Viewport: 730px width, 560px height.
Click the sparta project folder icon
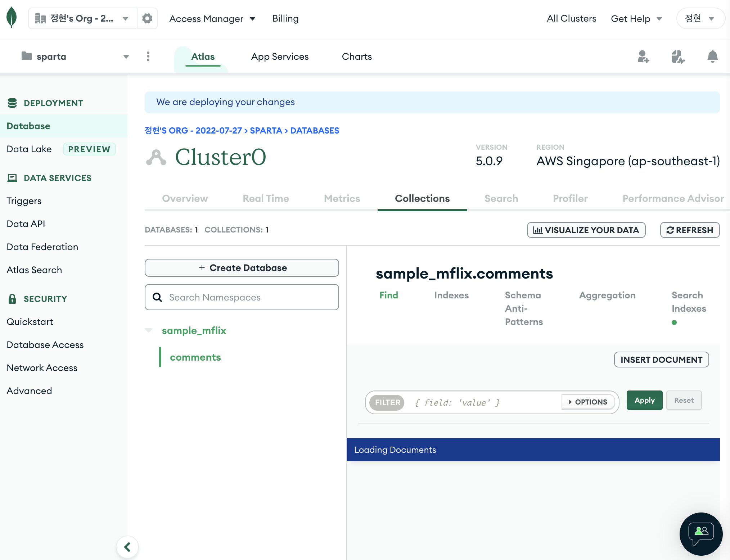coord(26,56)
